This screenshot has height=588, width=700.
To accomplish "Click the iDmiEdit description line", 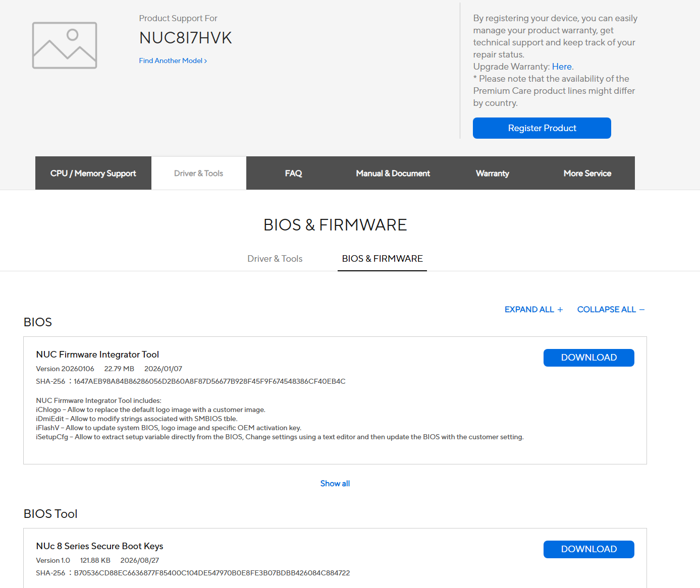I will click(x=136, y=419).
